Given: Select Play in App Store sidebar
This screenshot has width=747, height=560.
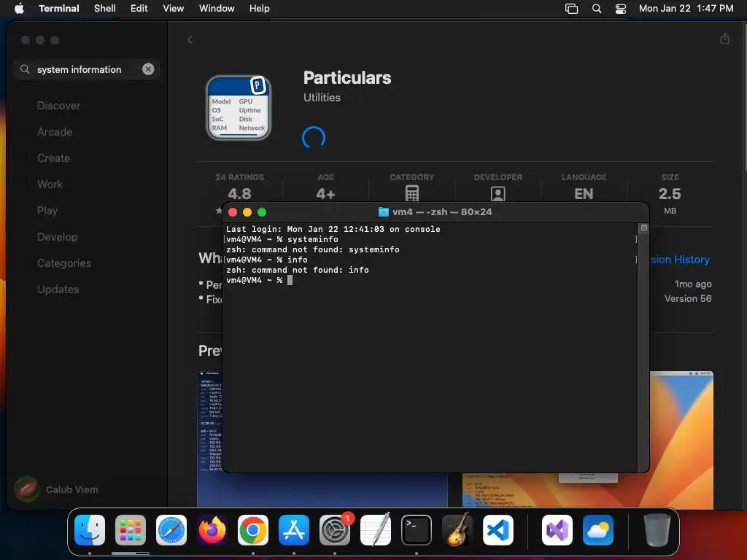Looking at the screenshot, I should [47, 211].
